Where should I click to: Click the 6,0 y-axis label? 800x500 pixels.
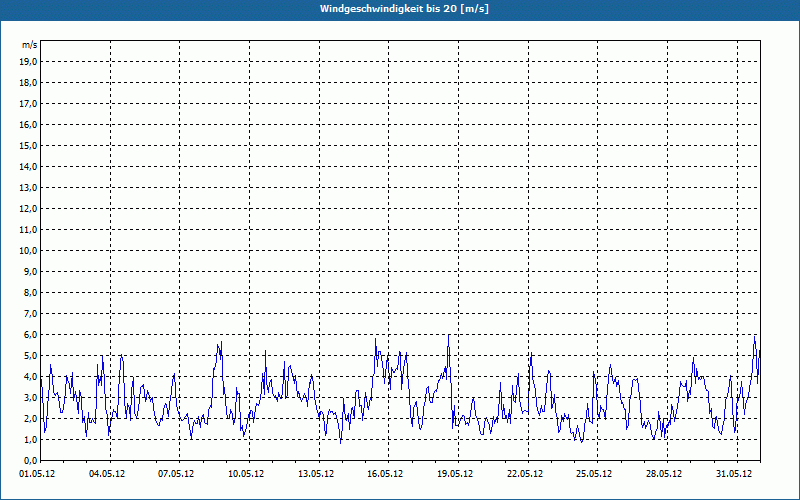point(30,334)
